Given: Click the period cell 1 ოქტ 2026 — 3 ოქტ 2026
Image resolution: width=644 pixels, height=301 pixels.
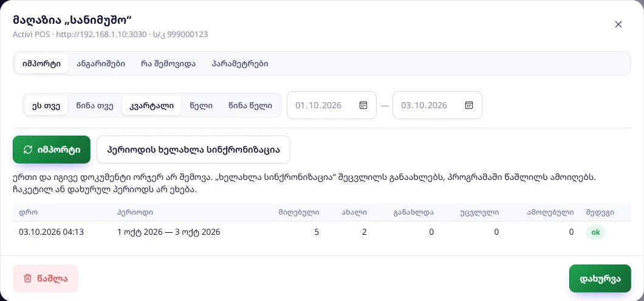Looking at the screenshot, I should pos(169,232).
